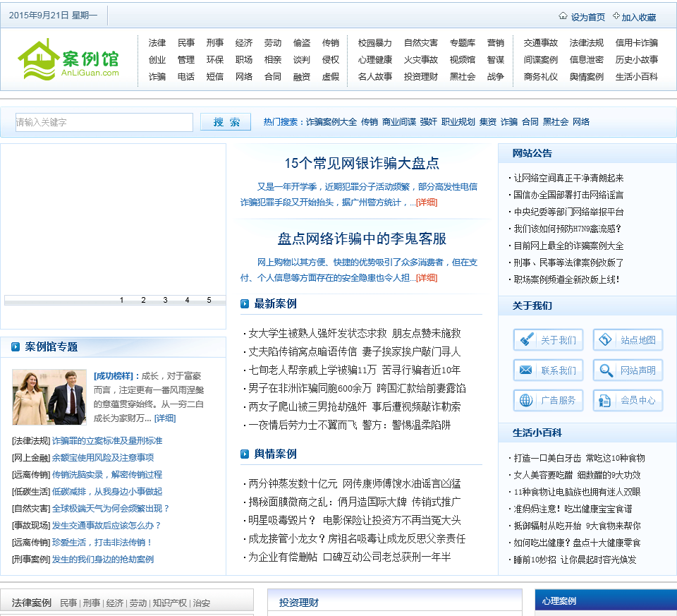The image size is (677, 616).
Task: Open case 女大学生被熟人强奸发状态求救
Action: (355, 333)
